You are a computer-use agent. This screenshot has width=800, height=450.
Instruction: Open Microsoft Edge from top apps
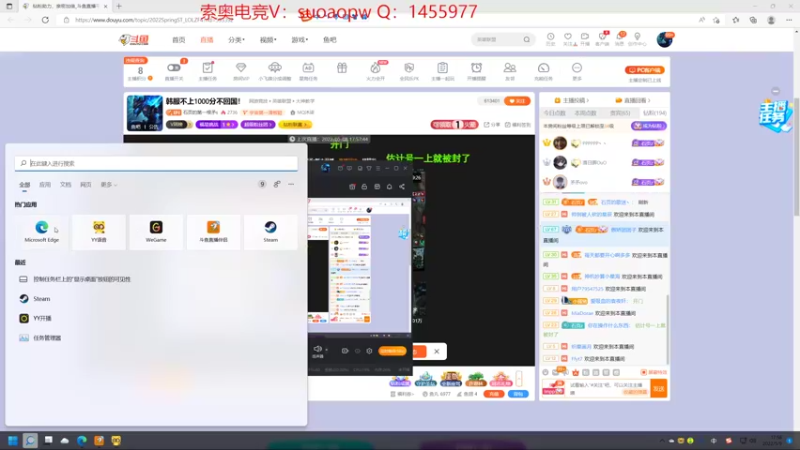tap(42, 232)
